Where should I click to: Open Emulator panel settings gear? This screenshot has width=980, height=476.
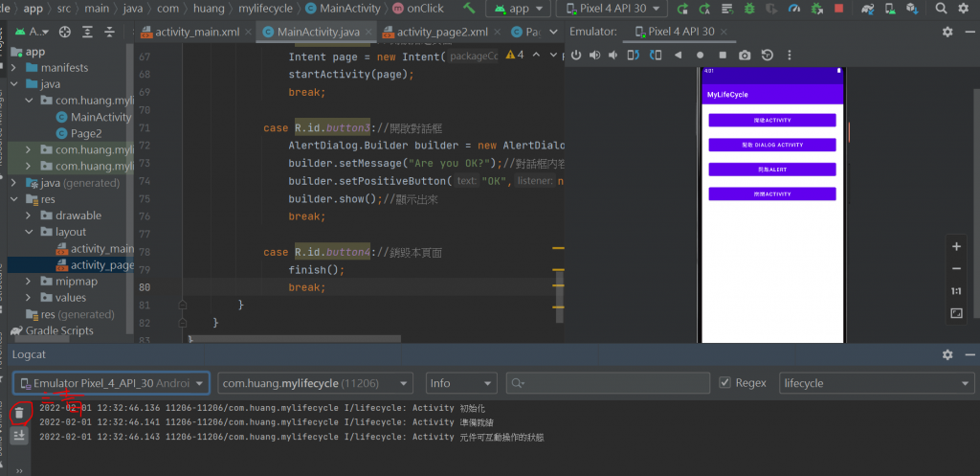tap(947, 32)
